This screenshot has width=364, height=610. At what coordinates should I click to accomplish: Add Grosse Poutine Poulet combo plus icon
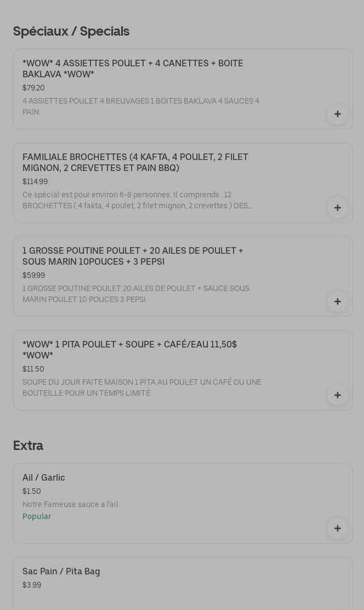coord(337,301)
